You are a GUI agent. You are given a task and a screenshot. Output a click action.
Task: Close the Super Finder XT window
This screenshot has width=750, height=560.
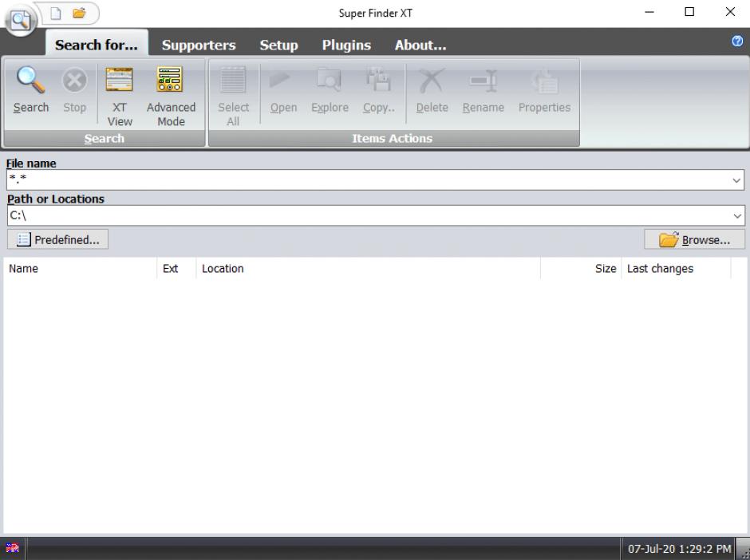click(730, 13)
